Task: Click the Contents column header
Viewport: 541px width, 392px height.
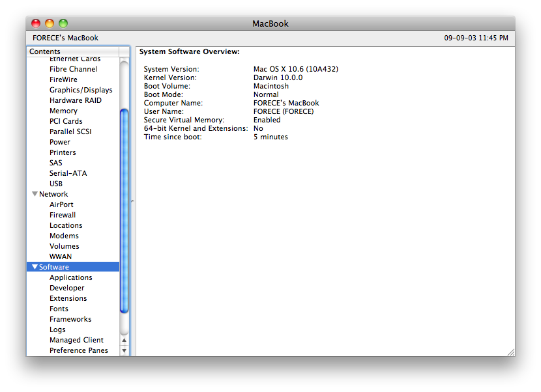Action: (x=73, y=51)
